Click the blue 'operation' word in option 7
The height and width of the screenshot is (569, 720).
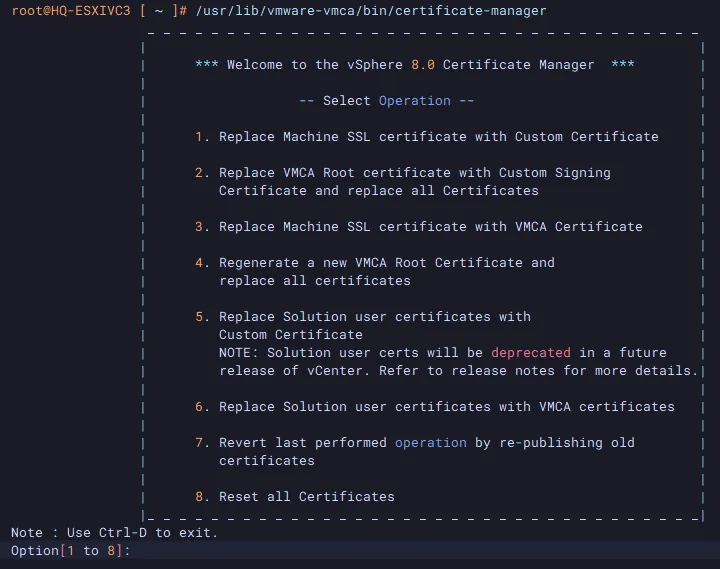(x=431, y=443)
